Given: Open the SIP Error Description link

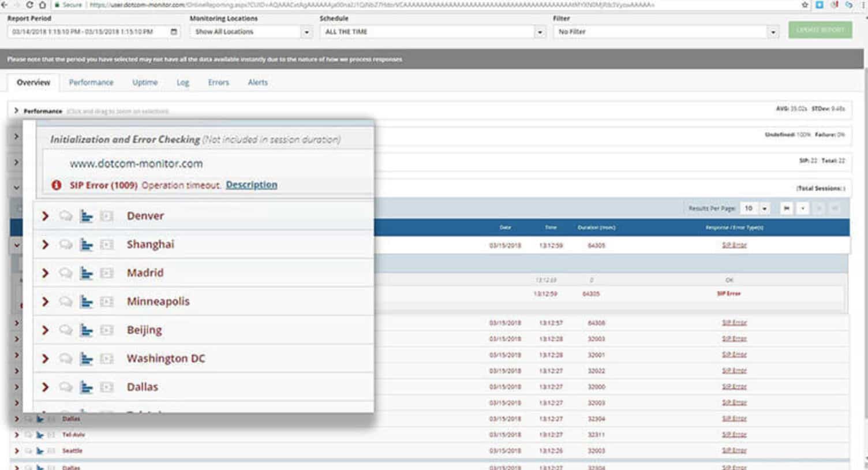Looking at the screenshot, I should point(252,185).
